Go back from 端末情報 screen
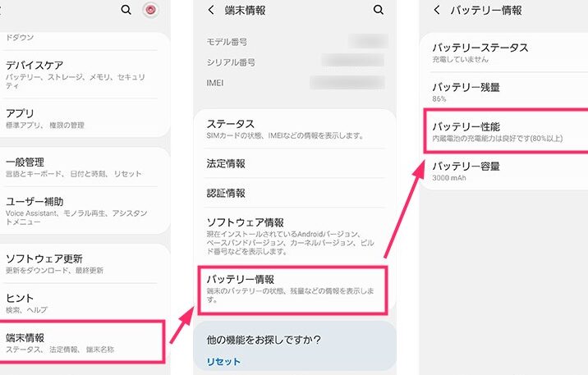This screenshot has height=375, width=588. click(212, 10)
